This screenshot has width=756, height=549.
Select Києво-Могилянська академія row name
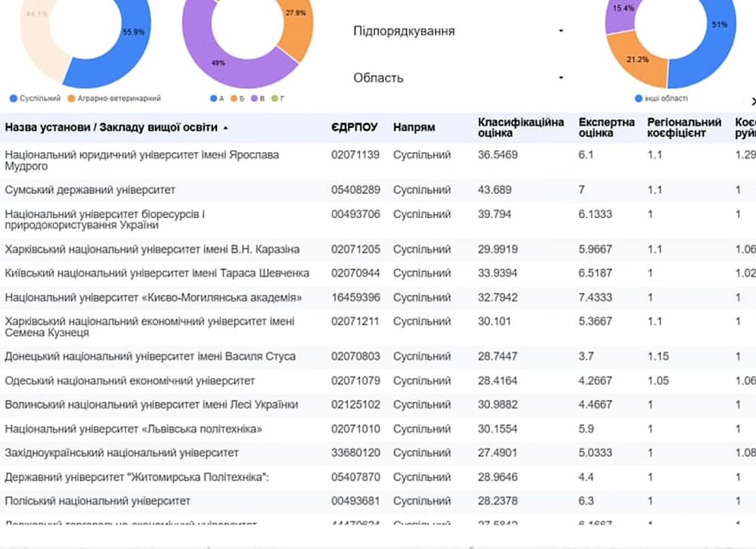pos(153,298)
